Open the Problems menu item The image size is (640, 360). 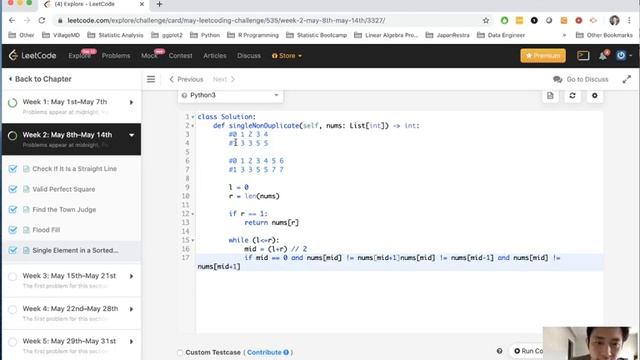(x=116, y=56)
